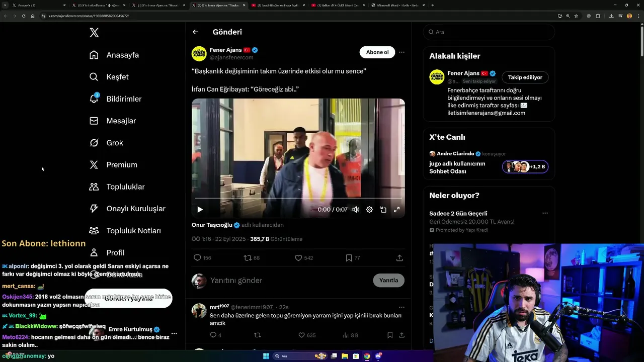The width and height of the screenshot is (644, 362).
Task: Share the Fener Ajans post
Action: 399,258
